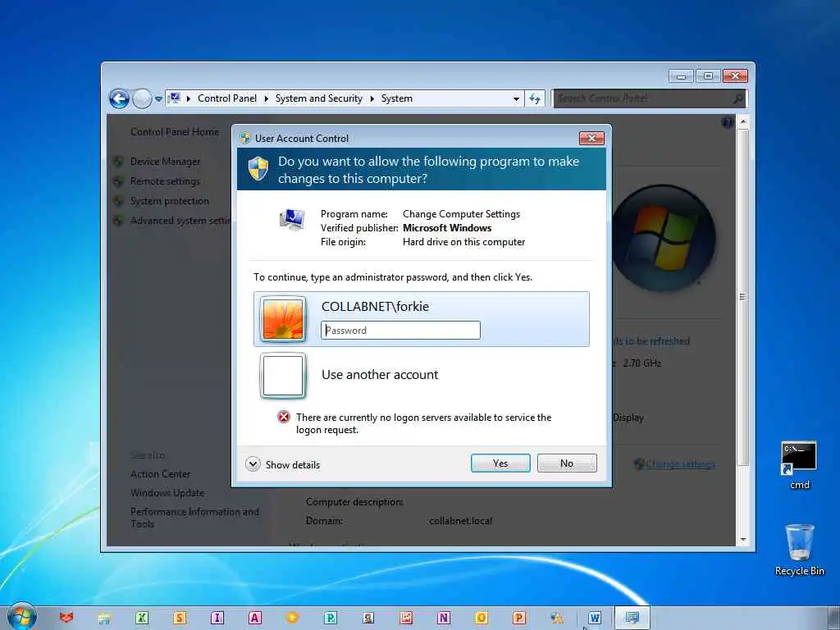The height and width of the screenshot is (630, 840).
Task: Click the Password field for forkie
Action: (x=400, y=331)
